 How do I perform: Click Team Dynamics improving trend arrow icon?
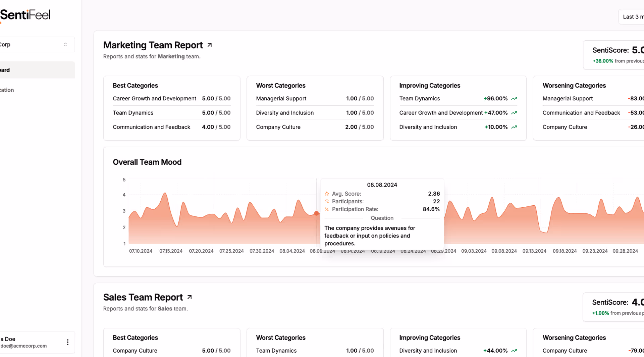coord(514,99)
